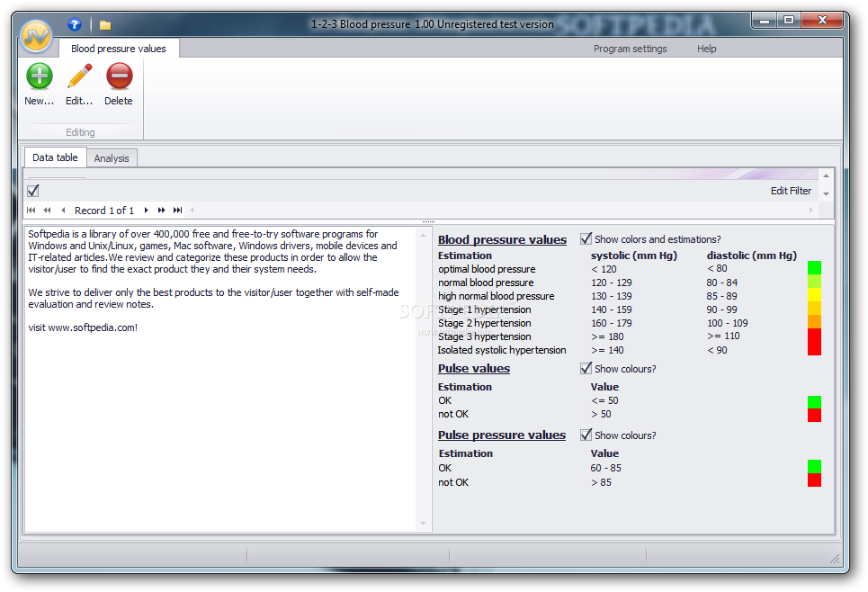Select the Blood pressure values ribbon tab
The image size is (868, 592).
(119, 49)
